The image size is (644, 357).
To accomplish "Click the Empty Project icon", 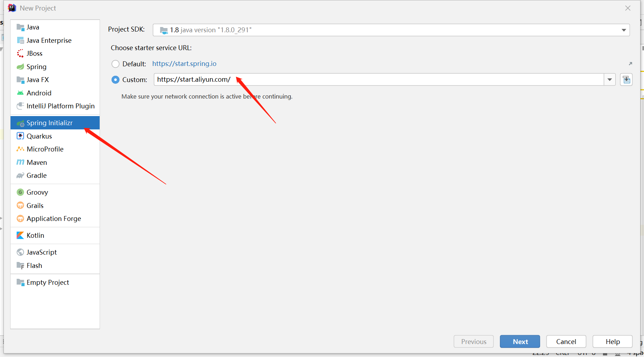I will [20, 282].
